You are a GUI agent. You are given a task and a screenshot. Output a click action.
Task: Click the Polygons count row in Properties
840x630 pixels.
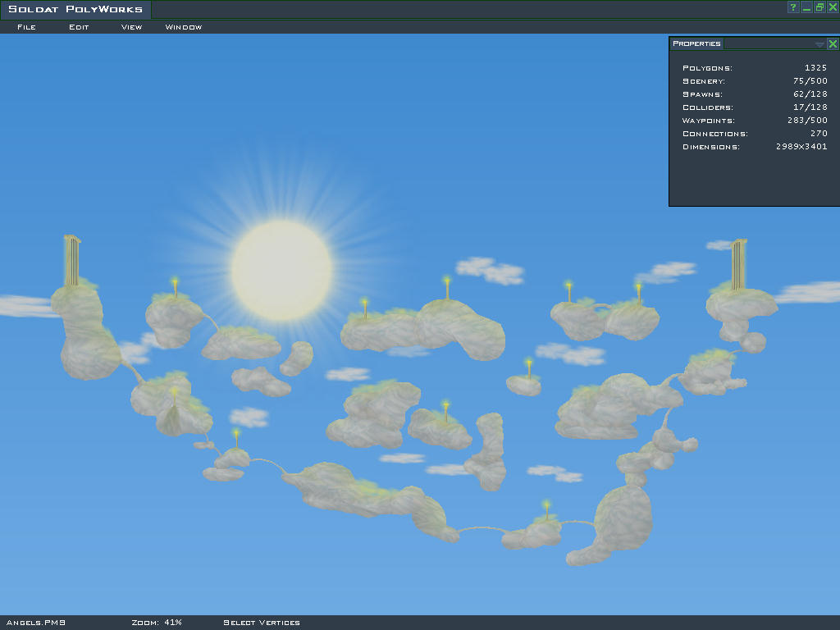click(755, 68)
